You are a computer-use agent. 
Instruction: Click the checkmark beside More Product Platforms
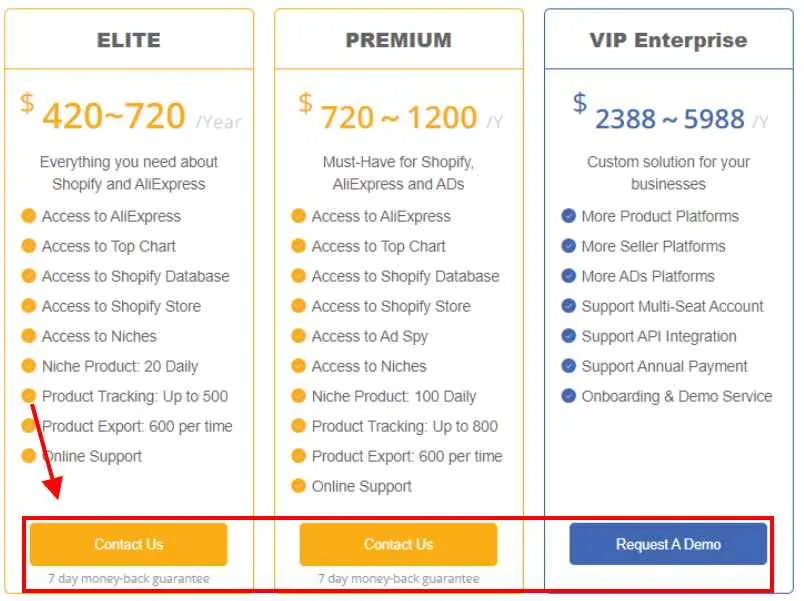point(567,216)
